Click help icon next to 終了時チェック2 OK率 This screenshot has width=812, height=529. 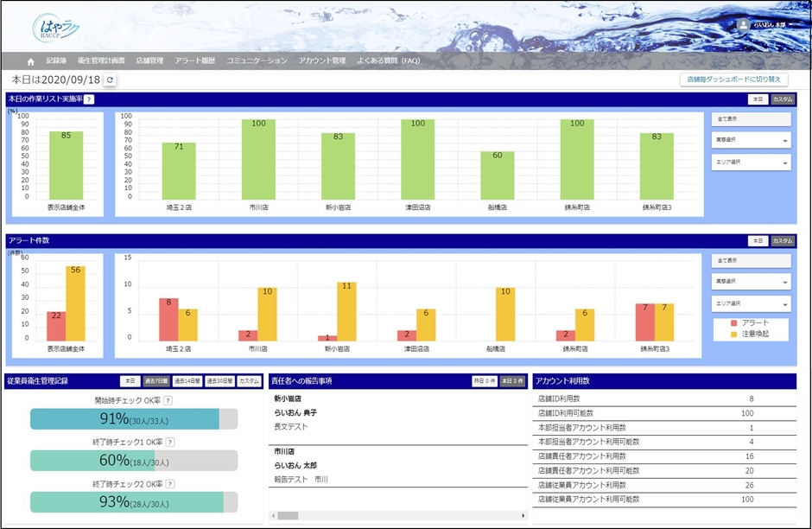[169, 483]
